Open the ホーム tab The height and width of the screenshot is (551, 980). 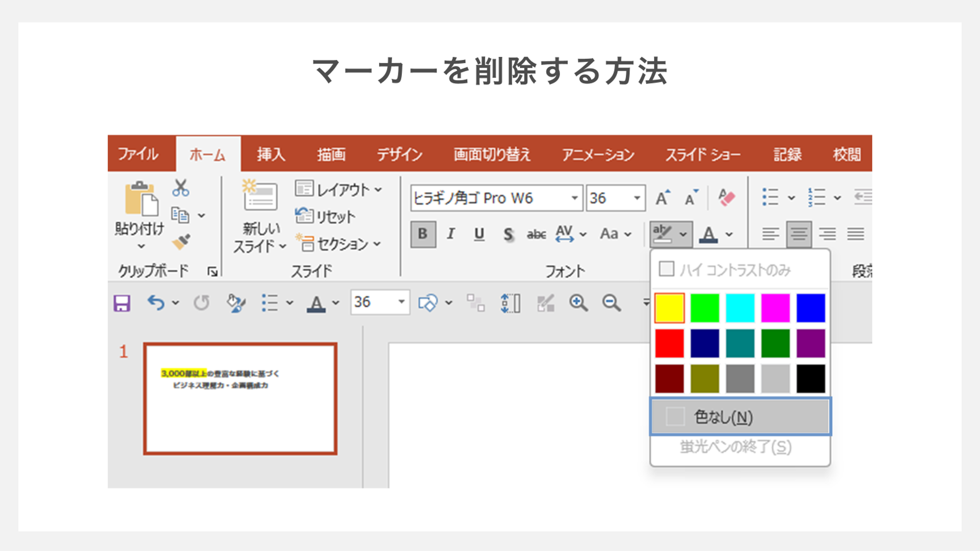click(208, 154)
